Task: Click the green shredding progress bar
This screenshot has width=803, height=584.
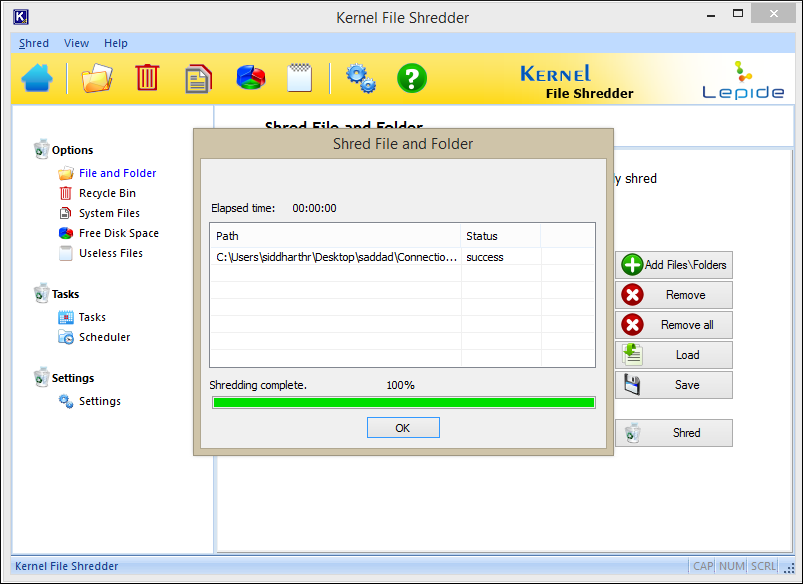Action: pyautogui.click(x=404, y=403)
